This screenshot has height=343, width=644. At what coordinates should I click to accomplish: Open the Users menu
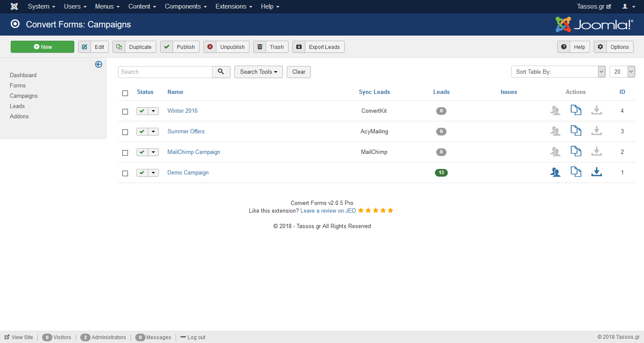75,6
